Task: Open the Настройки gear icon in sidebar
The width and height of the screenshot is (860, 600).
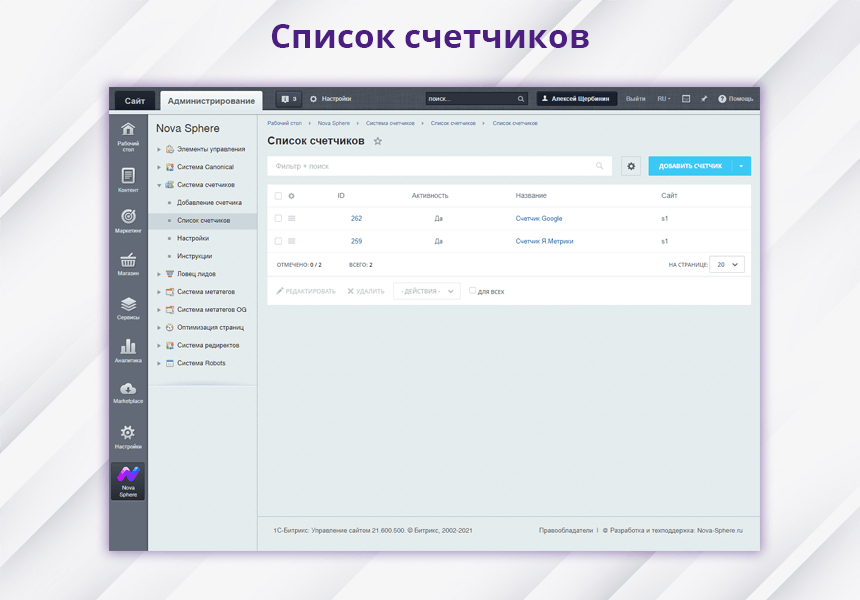Action: coord(127,433)
